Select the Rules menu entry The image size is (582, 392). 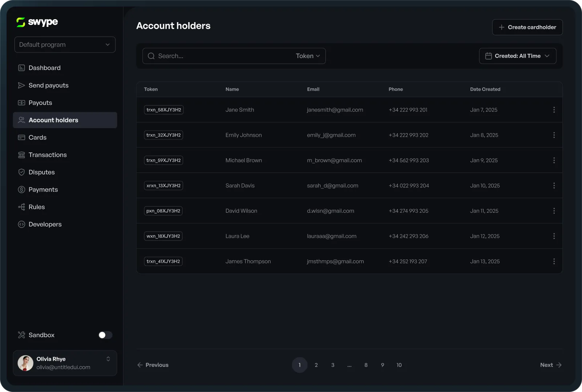point(37,207)
